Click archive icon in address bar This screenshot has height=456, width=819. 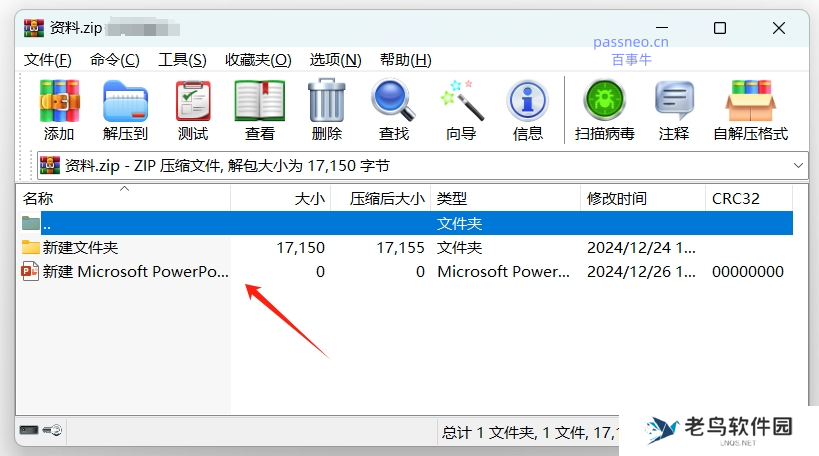coord(50,165)
